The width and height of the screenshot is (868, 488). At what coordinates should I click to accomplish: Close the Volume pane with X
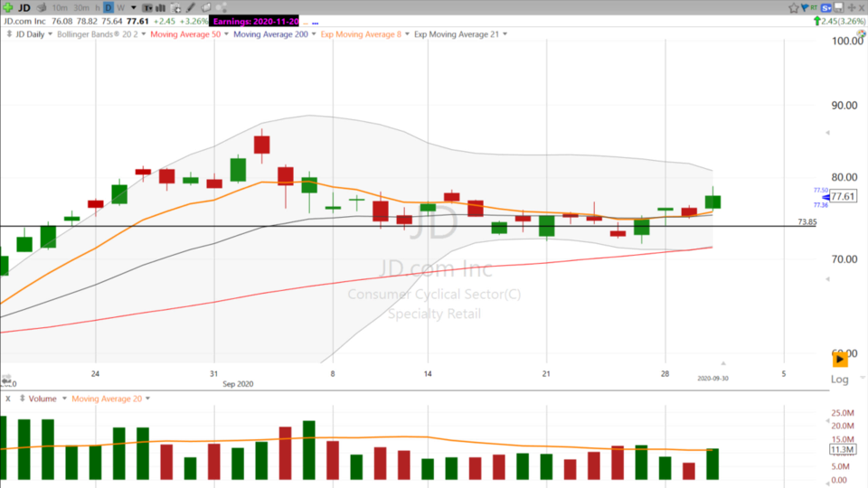(x=8, y=399)
